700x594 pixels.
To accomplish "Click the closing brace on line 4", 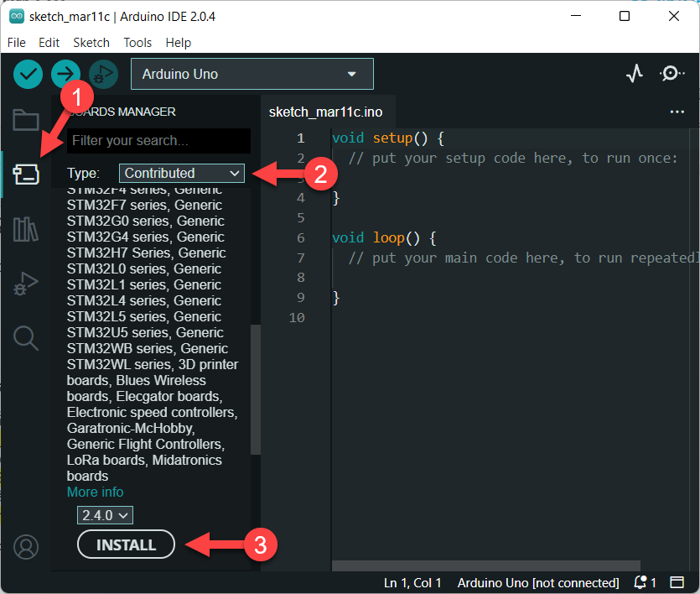I will click(336, 198).
